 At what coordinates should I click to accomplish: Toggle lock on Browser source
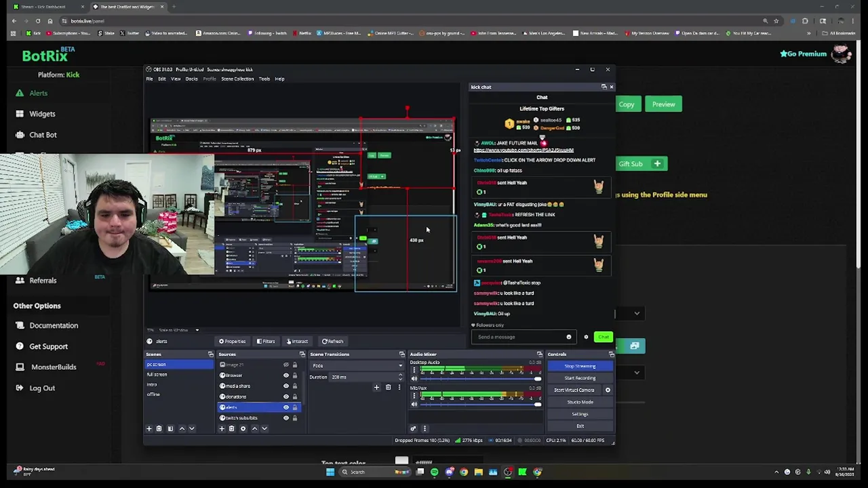[294, 375]
